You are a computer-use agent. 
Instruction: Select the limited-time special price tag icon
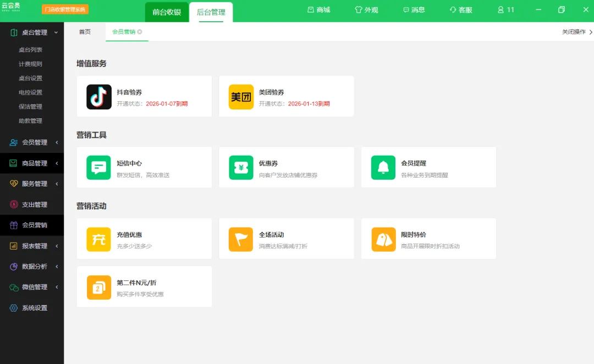[383, 239]
